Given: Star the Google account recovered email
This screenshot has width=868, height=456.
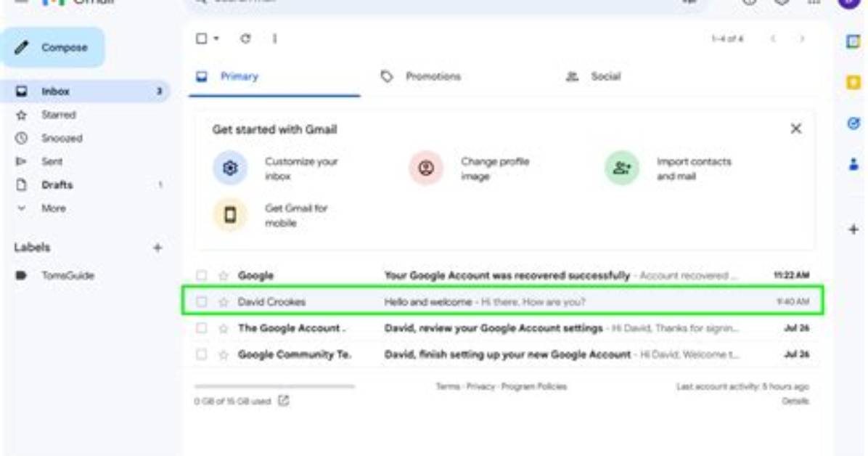Looking at the screenshot, I should pyautogui.click(x=223, y=275).
